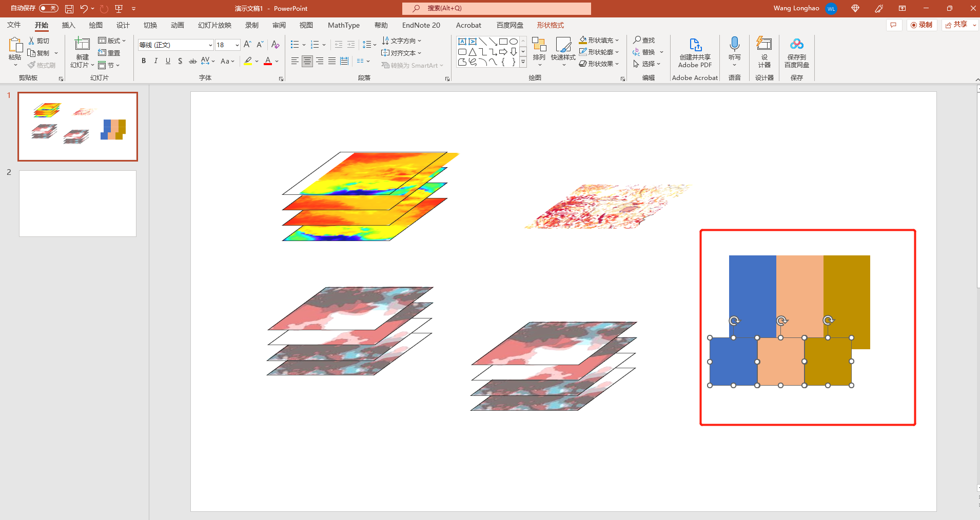
Task: Open Quick Styles (快速样式) gallery
Action: coord(563,51)
